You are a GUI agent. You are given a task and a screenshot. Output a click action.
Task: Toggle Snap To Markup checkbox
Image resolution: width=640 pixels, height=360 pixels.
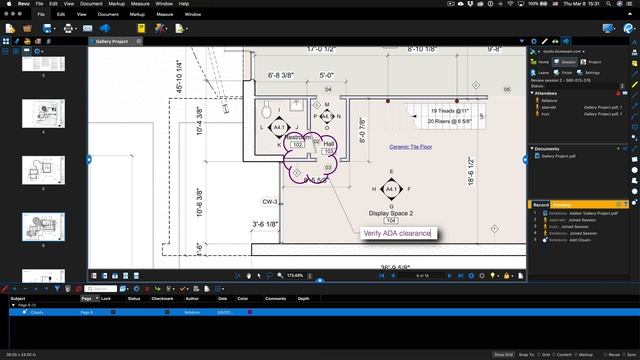pos(576,355)
